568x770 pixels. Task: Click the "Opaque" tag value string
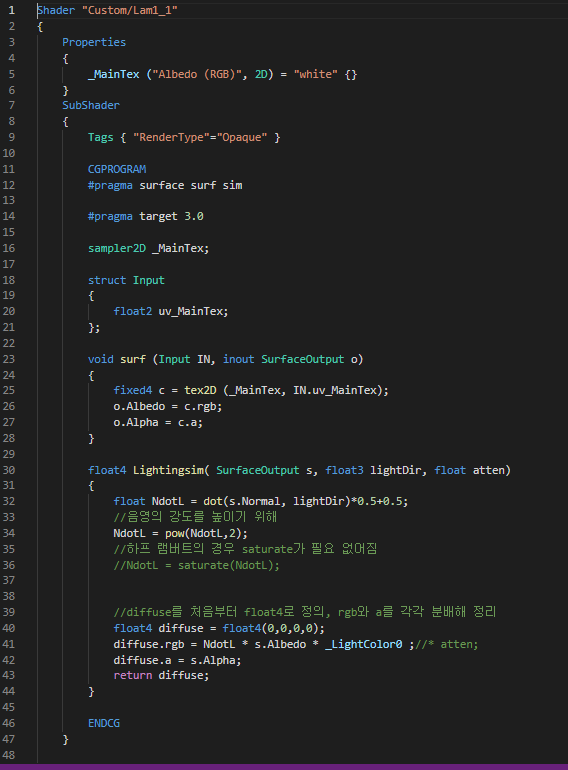click(x=242, y=137)
